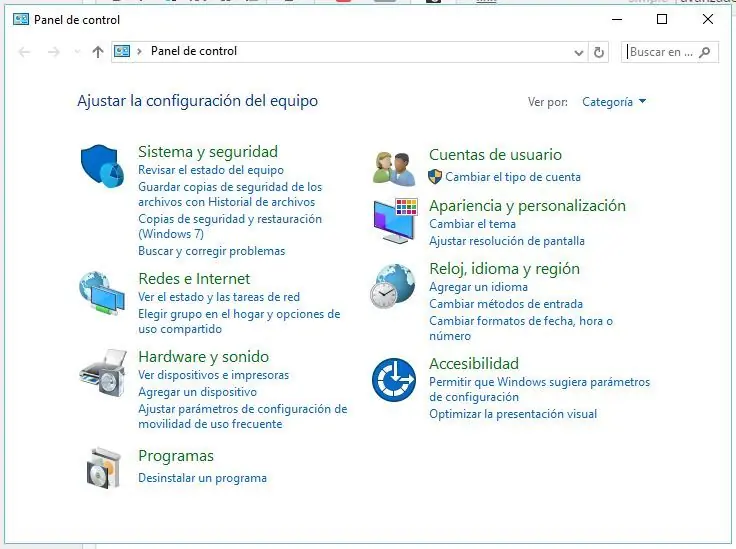Click Cambiar el tipo de cuenta

coord(513,177)
